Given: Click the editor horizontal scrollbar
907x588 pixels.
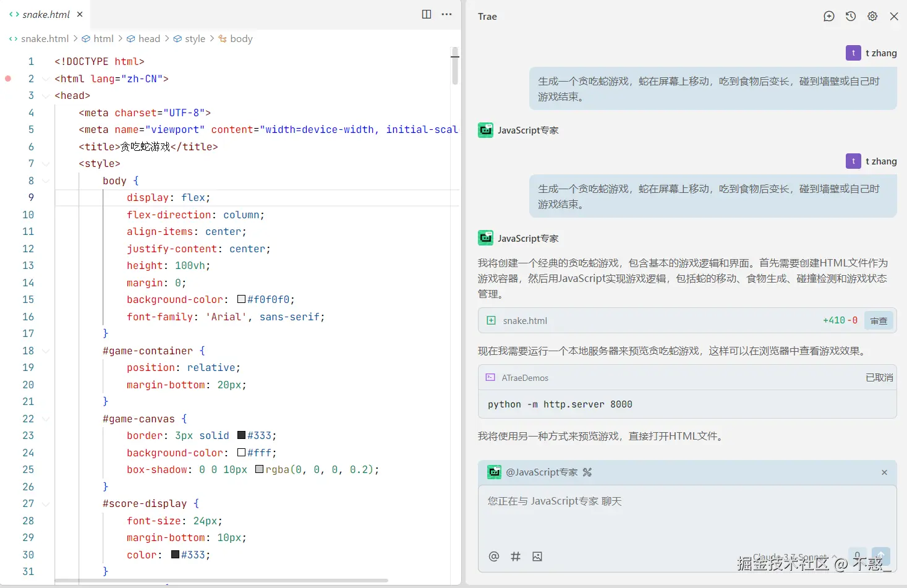Looking at the screenshot, I should 221,581.
